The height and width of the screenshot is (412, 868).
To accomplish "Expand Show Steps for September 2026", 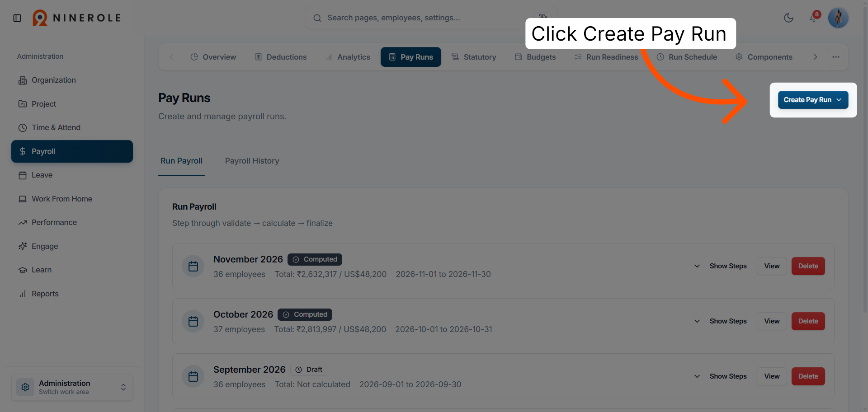I will click(x=721, y=376).
